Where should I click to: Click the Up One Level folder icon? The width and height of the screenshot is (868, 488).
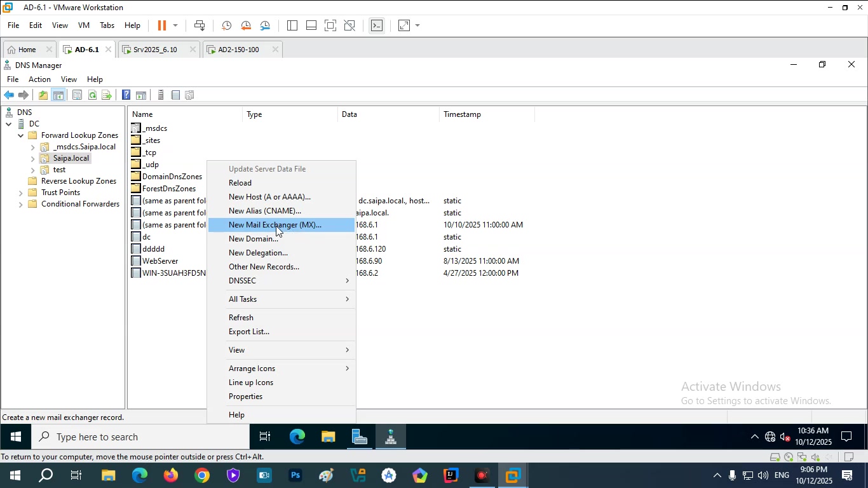tap(43, 95)
